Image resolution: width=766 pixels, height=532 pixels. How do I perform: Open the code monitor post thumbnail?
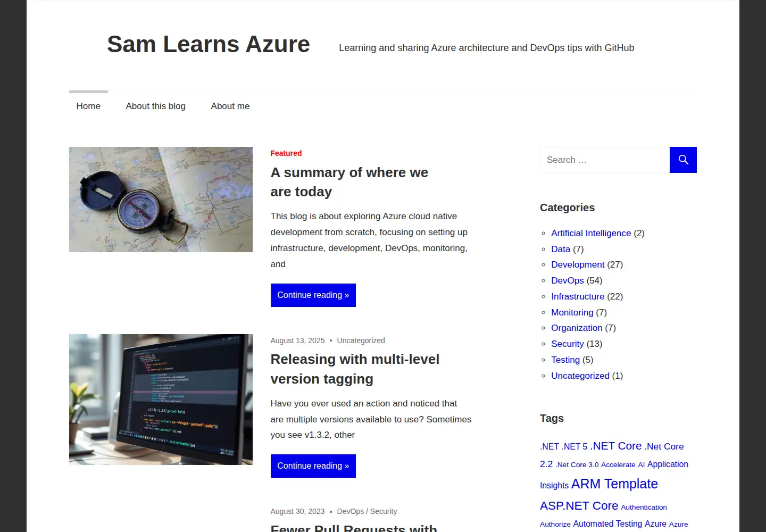pyautogui.click(x=161, y=400)
